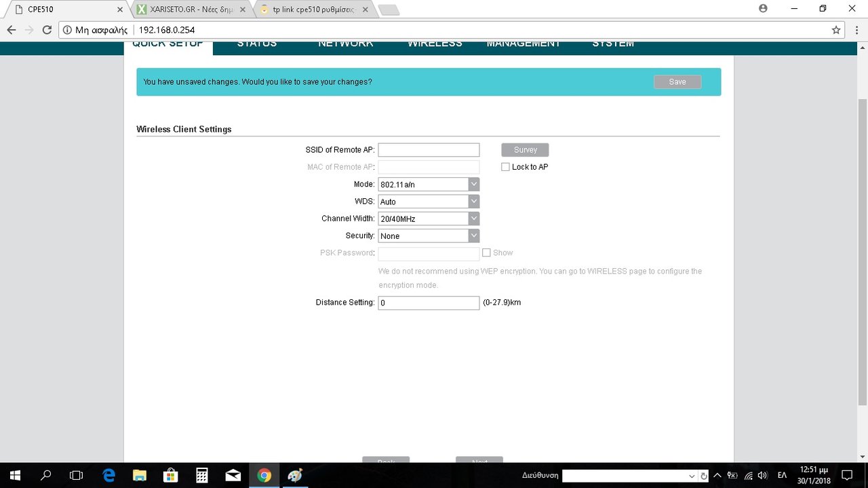The width and height of the screenshot is (868, 488).
Task: Open Paint from taskbar
Action: pyautogui.click(x=295, y=475)
